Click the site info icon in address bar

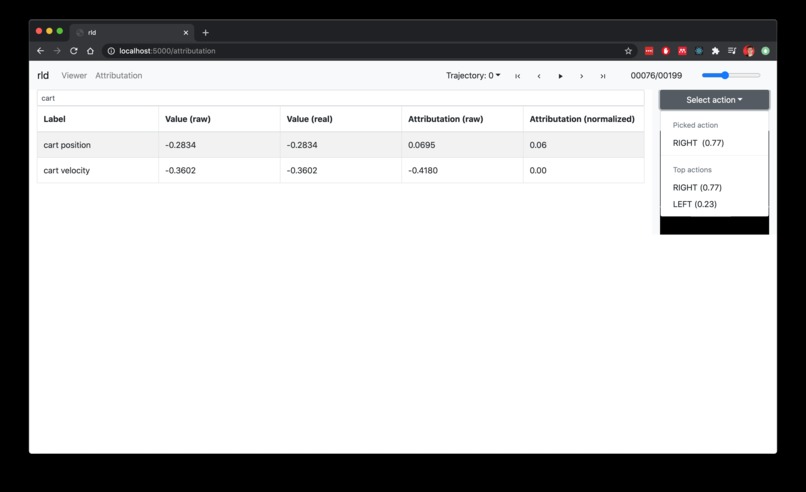pos(111,51)
